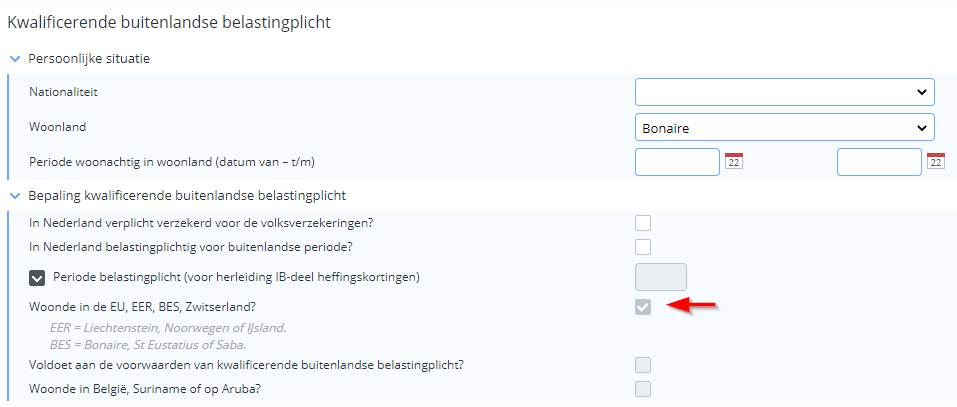The width and height of the screenshot is (957, 407).
Task: Tick verplicht verzekerd voor volksverzekeringen checkbox
Action: pyautogui.click(x=643, y=223)
